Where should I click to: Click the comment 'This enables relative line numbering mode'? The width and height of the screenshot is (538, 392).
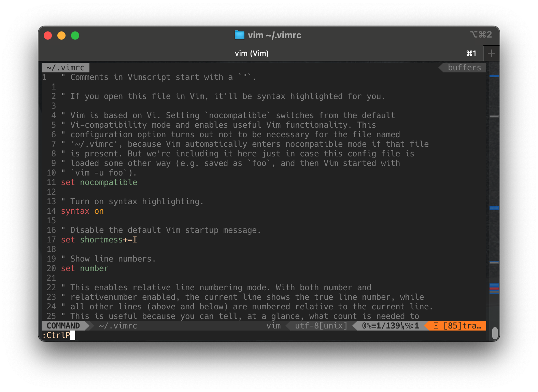point(216,288)
